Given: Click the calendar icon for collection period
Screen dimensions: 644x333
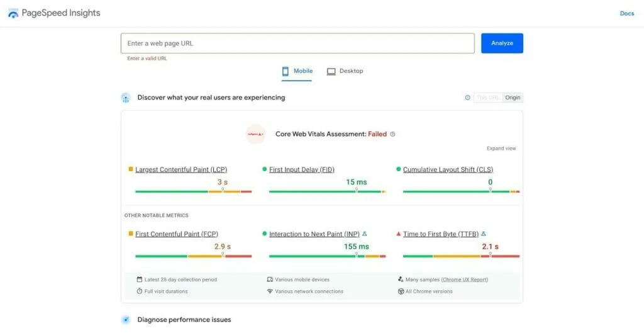Looking at the screenshot, I should [139, 279].
